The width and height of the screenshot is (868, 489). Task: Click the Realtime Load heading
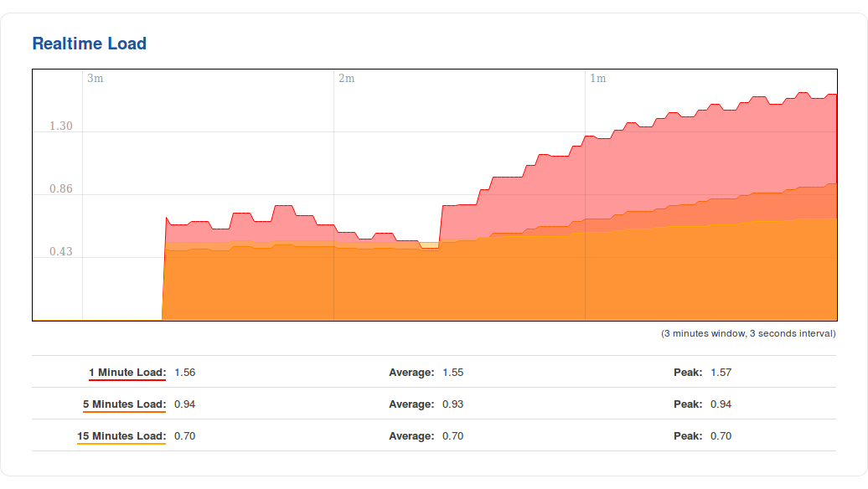89,44
